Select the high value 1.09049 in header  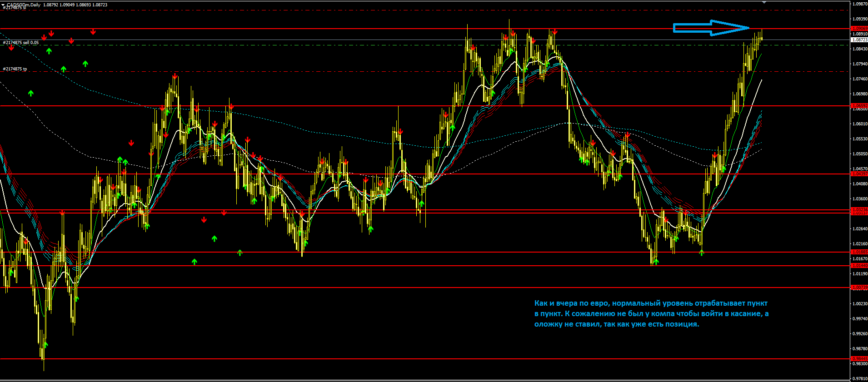tap(67, 5)
